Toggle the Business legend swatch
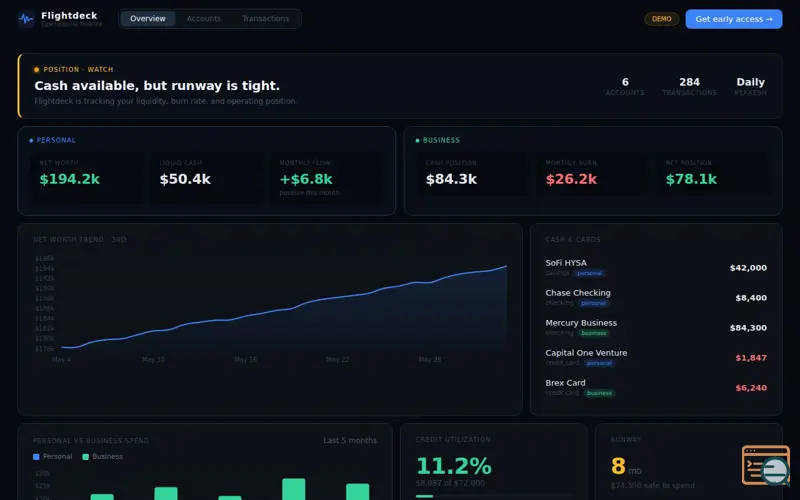This screenshot has height=500, width=800. [x=86, y=457]
